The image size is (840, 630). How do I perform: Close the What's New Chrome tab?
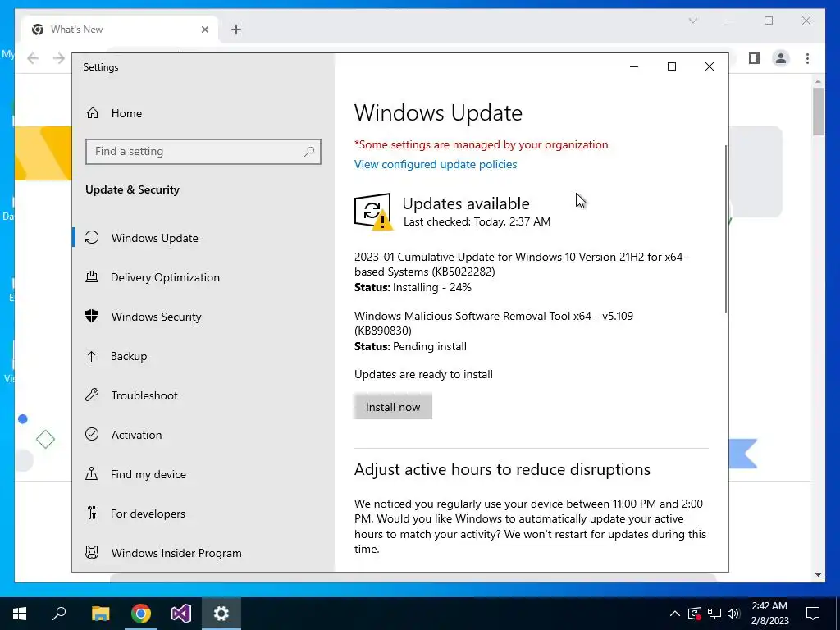[x=204, y=30]
